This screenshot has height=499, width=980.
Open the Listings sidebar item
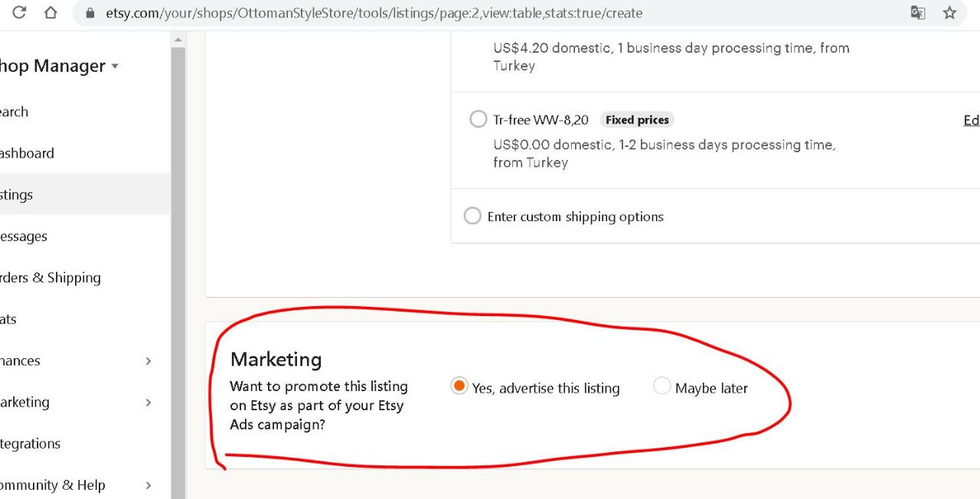[x=85, y=194]
